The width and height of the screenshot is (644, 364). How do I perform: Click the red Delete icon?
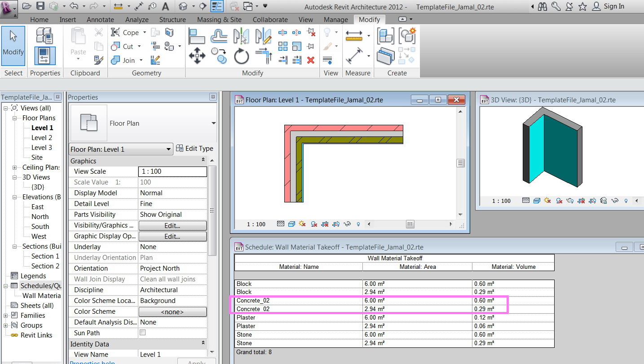click(311, 60)
